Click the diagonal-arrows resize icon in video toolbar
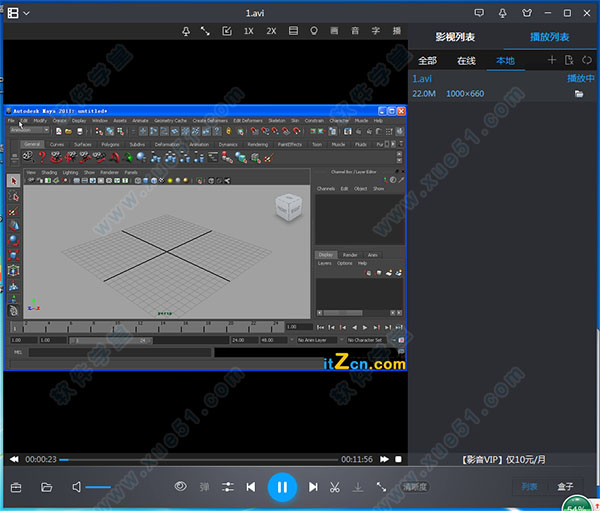600x511 pixels. click(205, 31)
